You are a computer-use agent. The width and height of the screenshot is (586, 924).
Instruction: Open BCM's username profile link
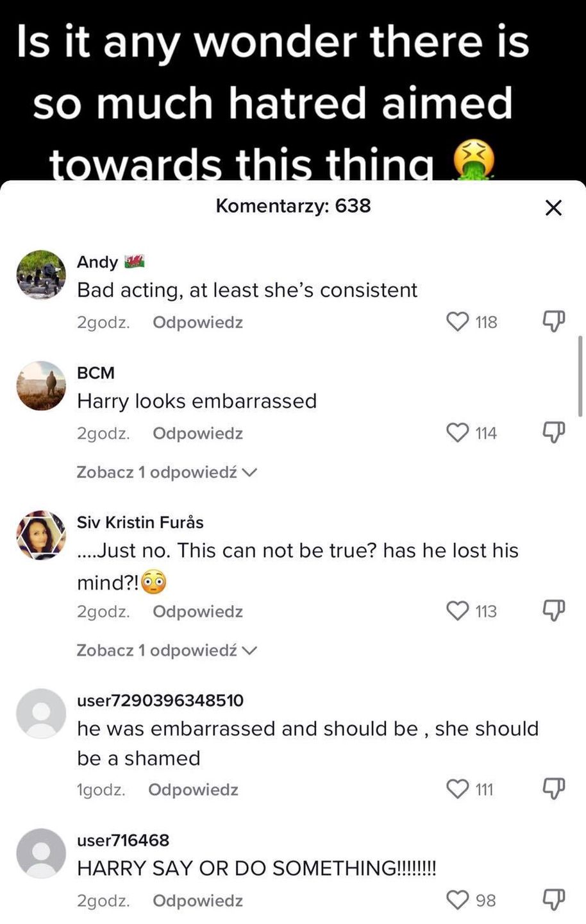pos(96,373)
